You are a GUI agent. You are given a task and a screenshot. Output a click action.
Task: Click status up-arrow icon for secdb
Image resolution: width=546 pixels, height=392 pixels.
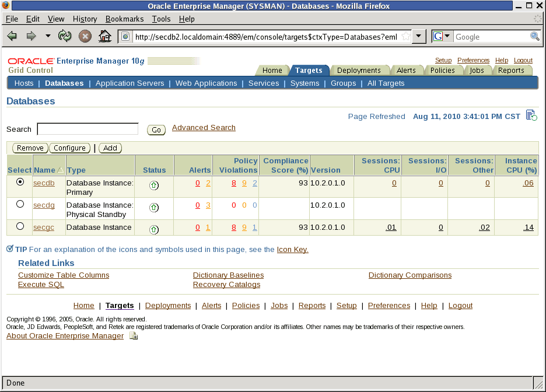coord(154,185)
